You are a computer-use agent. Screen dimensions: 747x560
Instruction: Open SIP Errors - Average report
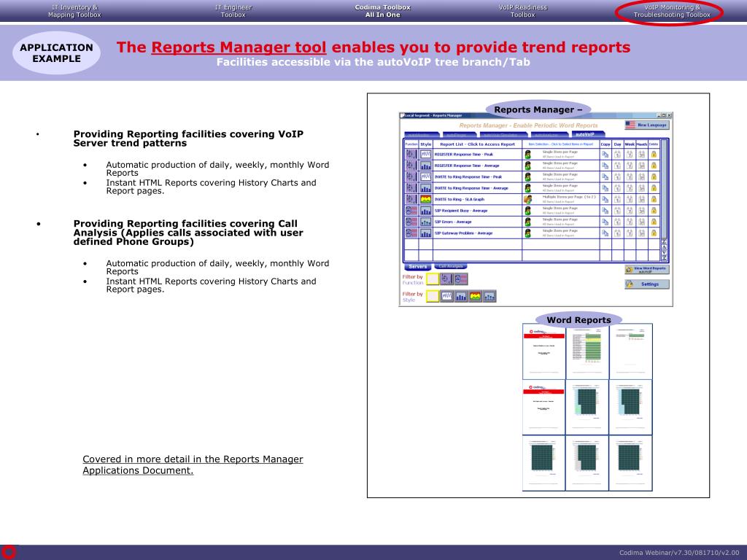click(452, 222)
